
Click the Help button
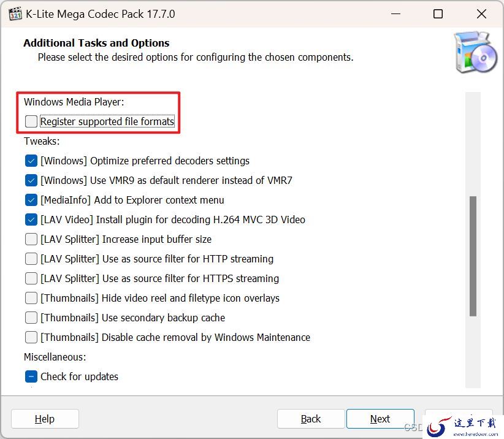pyautogui.click(x=45, y=419)
